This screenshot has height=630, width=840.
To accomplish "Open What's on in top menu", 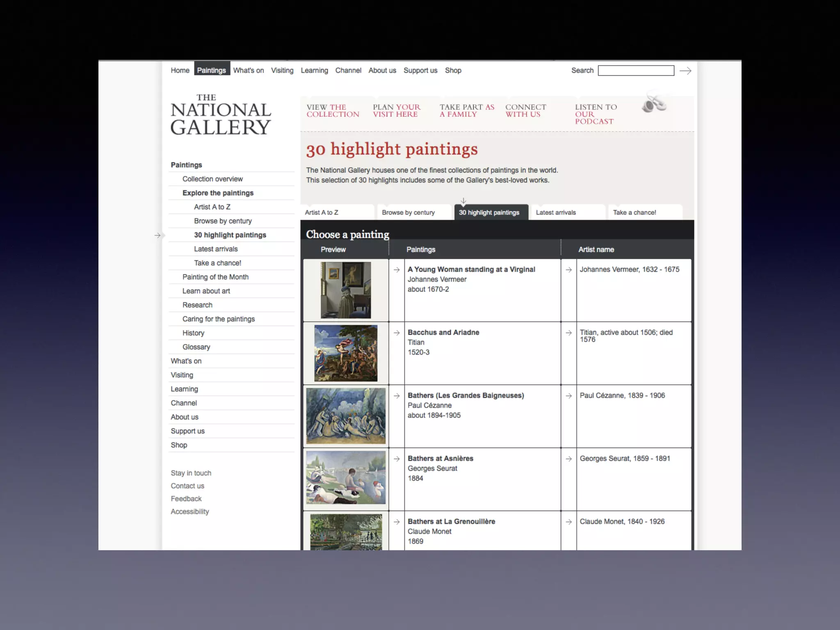I will tap(248, 71).
